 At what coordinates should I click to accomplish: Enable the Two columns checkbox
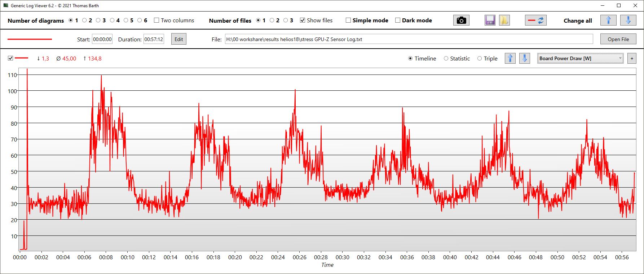[156, 21]
